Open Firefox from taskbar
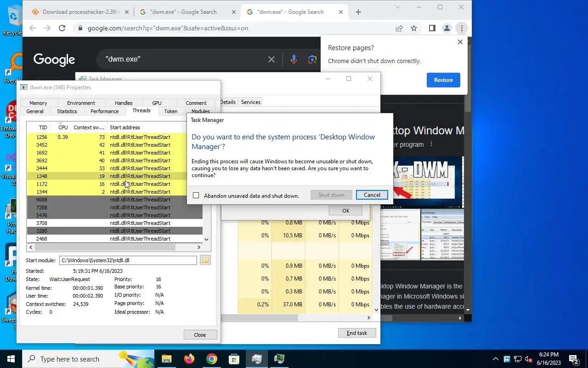 [189, 359]
